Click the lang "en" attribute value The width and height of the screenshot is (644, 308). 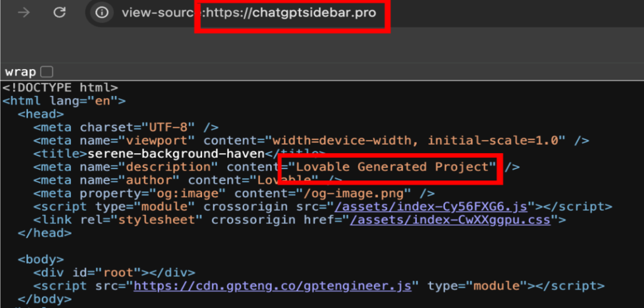pyautogui.click(x=103, y=101)
